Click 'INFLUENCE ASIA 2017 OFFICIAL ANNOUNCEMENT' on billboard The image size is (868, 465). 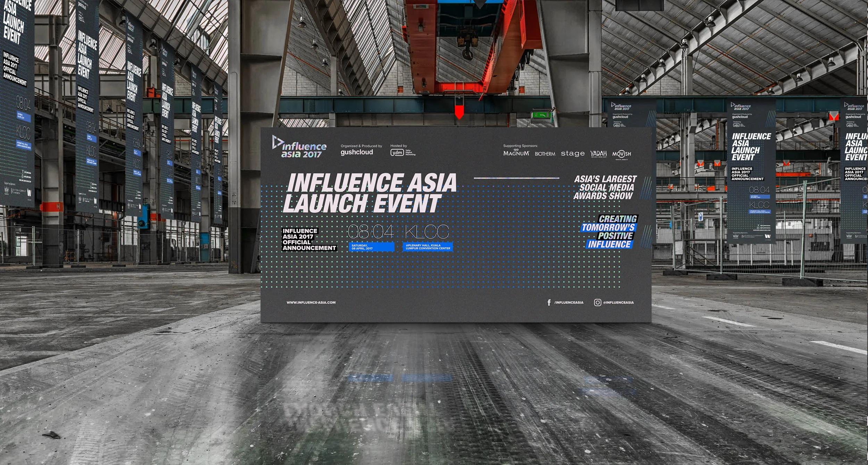click(309, 239)
